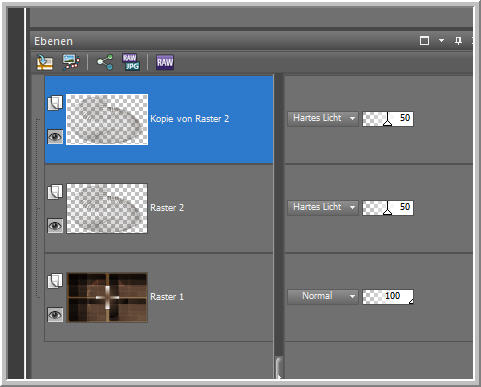481x387 pixels.
Task: Click the Raster 1 brown layer thumbnail
Action: tap(107, 297)
